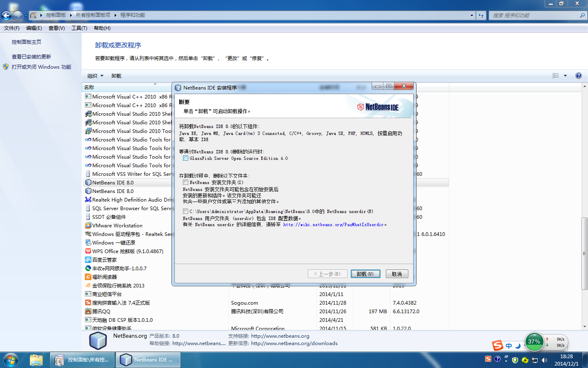The width and height of the screenshot is (588, 368).
Task: Click the 查看已安装的更新 link
Action: point(31,57)
